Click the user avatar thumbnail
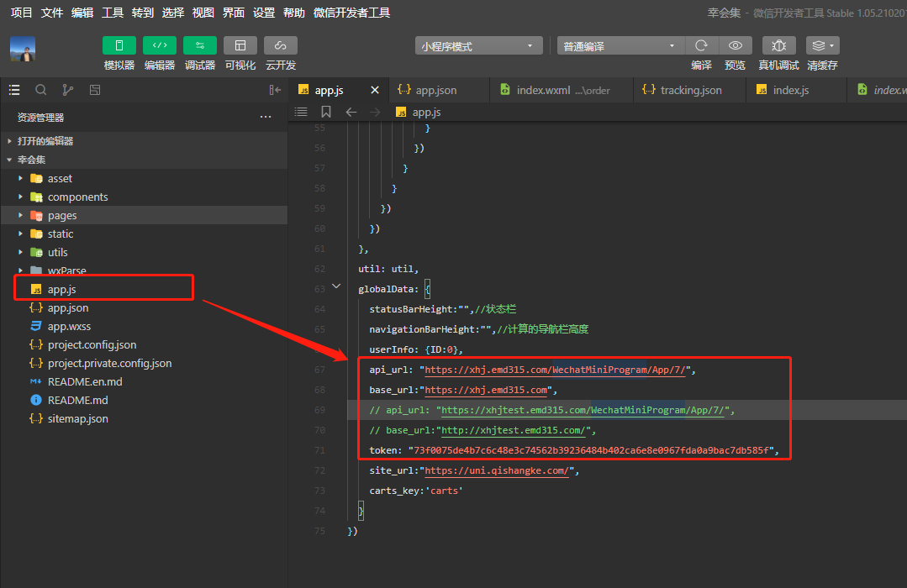Viewport: 907px width, 588px height. pyautogui.click(x=23, y=50)
